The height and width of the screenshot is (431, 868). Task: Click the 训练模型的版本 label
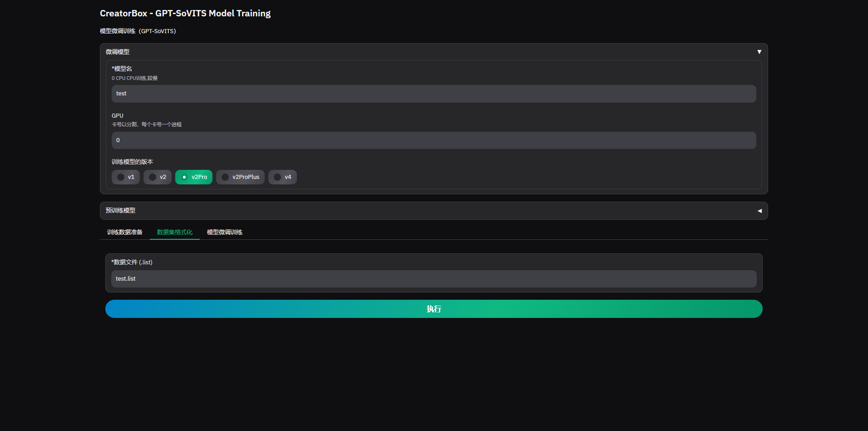click(x=133, y=162)
